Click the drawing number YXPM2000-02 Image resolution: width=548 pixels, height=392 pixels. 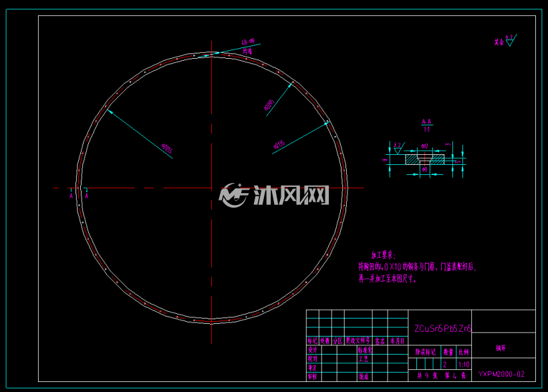point(501,374)
